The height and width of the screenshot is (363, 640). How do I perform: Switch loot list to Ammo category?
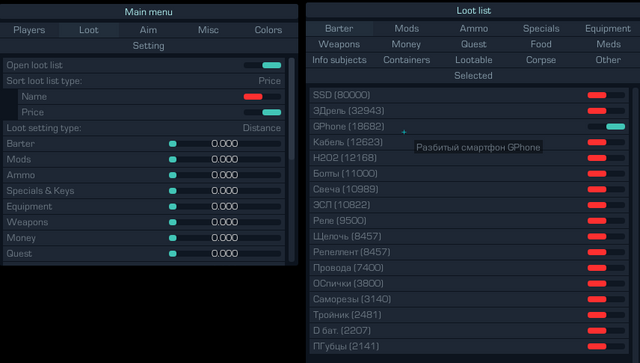[473, 28]
